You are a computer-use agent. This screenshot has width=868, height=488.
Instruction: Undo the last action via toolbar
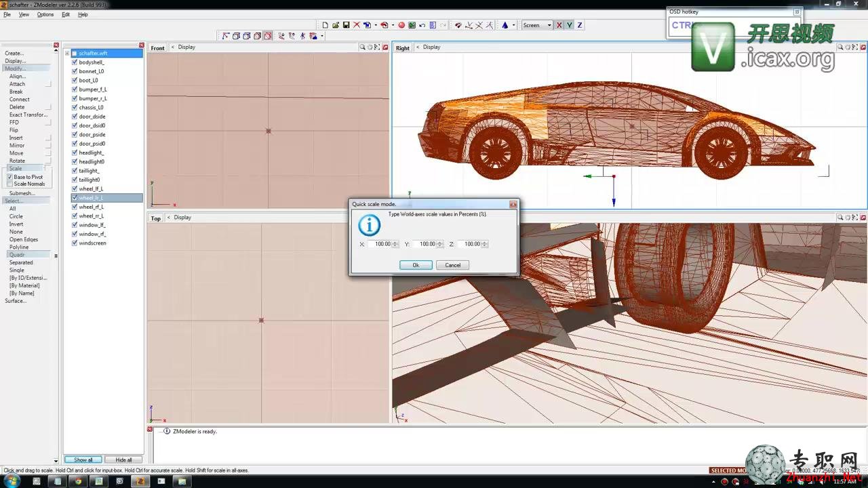point(422,25)
